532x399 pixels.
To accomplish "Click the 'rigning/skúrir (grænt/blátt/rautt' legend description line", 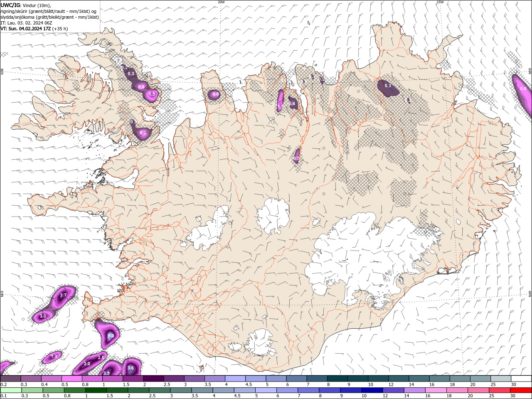I will pos(49,11).
